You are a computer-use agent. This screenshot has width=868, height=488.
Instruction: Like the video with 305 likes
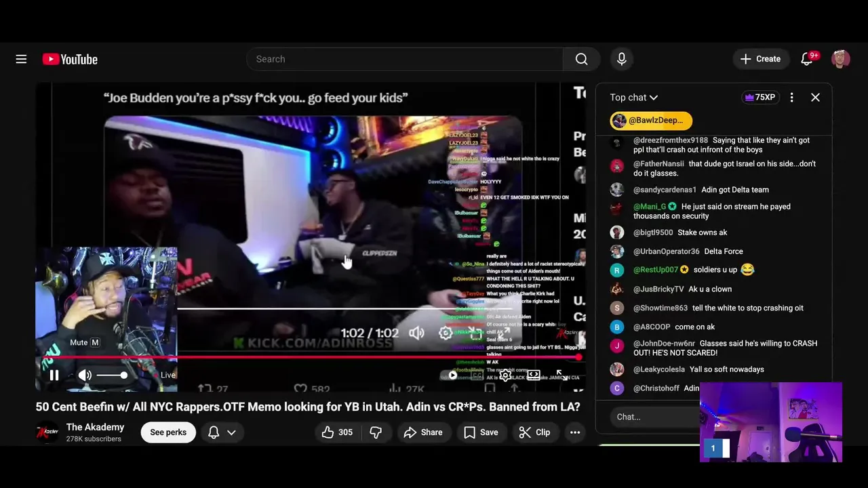(338, 432)
